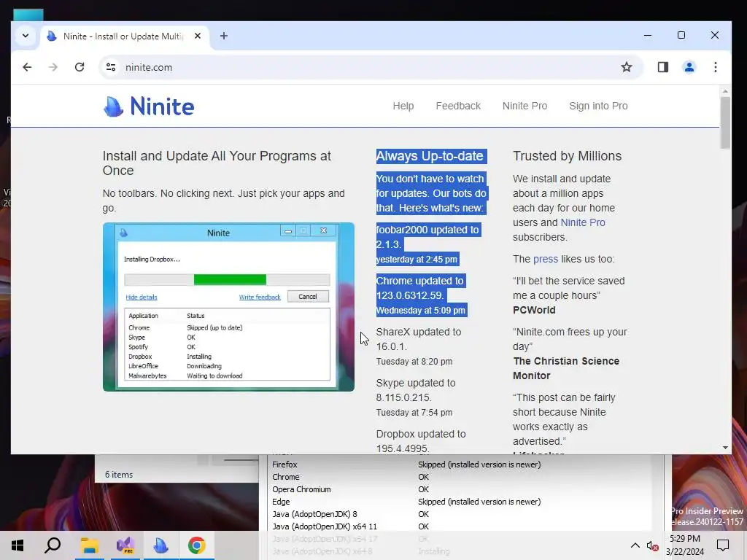The width and height of the screenshot is (747, 560).
Task: Open the Chrome three-dot menu
Action: (x=715, y=67)
